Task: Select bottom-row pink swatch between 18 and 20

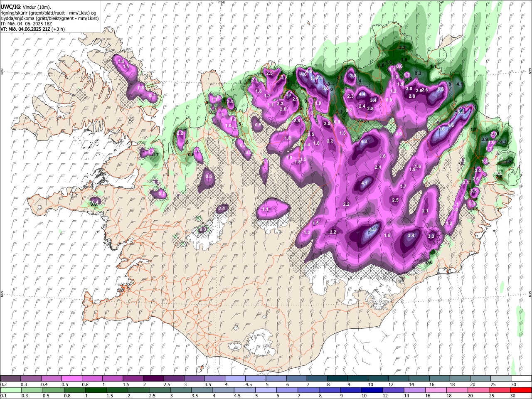Action: point(458,390)
